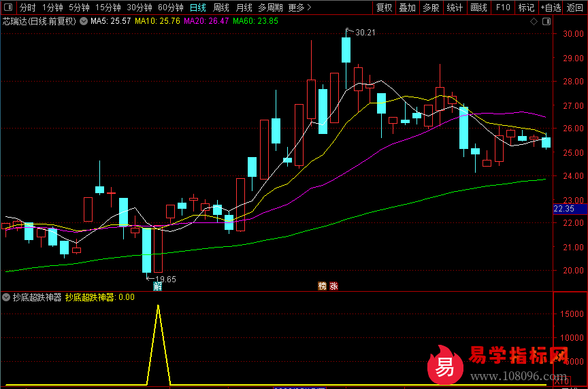
Task: Switch to the 60分钟 period tab
Action: click(170, 8)
